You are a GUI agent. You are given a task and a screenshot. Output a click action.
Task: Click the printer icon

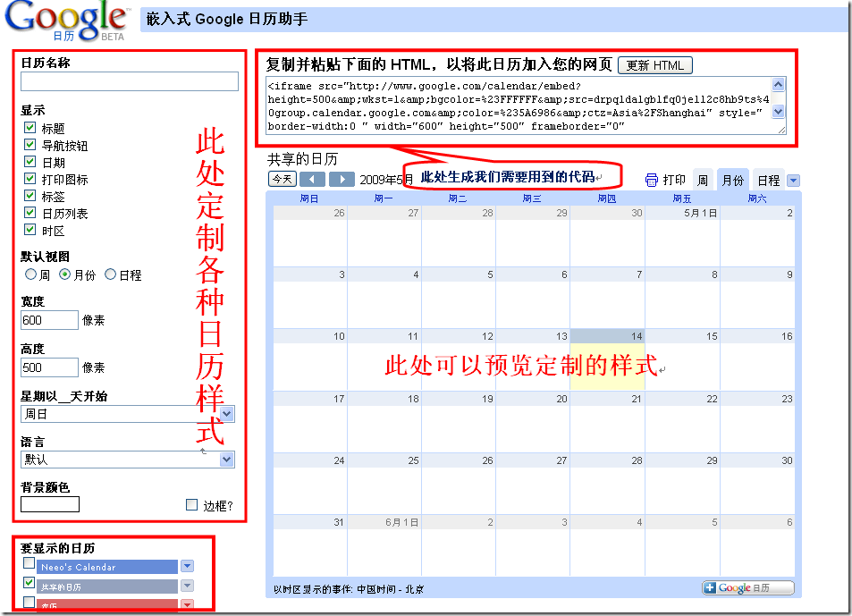(652, 181)
